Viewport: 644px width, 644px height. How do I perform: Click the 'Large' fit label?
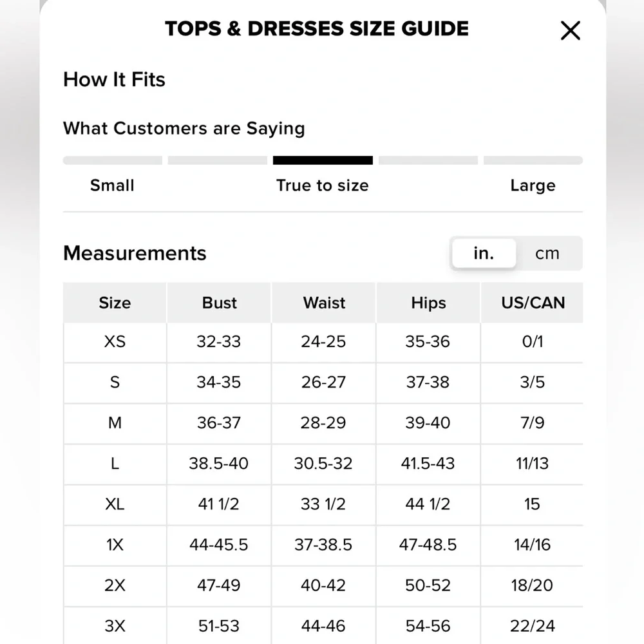[x=533, y=185]
